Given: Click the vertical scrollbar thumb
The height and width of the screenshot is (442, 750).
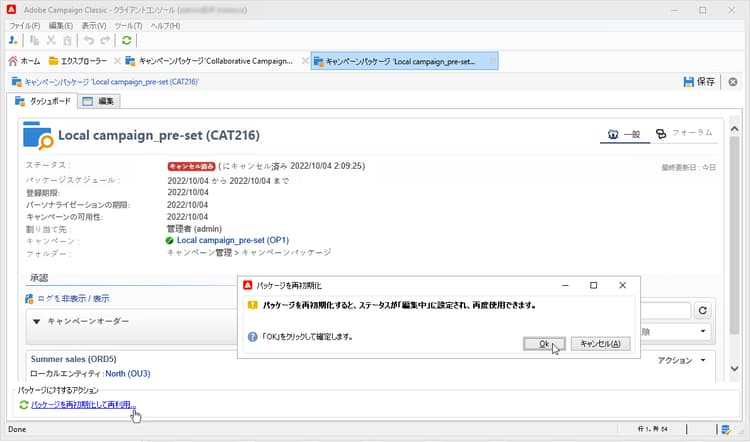Looking at the screenshot, I should [x=734, y=235].
